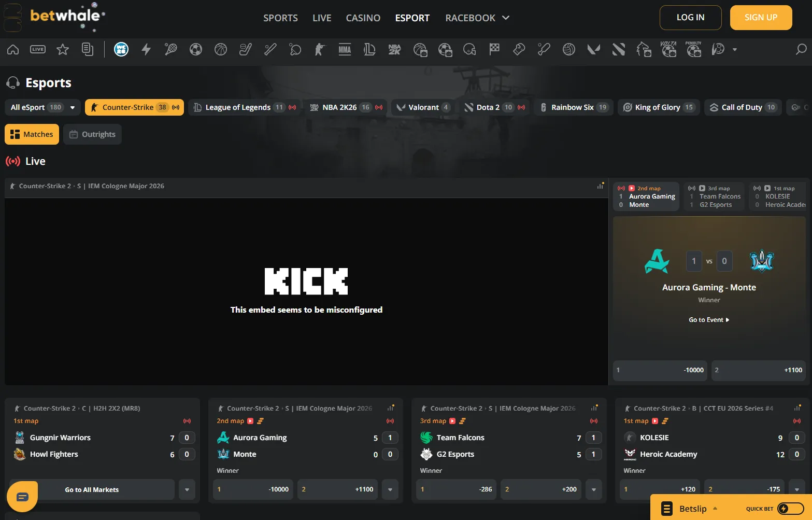The width and height of the screenshot is (812, 520).
Task: Select the League of Legends toolbar icon
Action: pyautogui.click(x=369, y=49)
